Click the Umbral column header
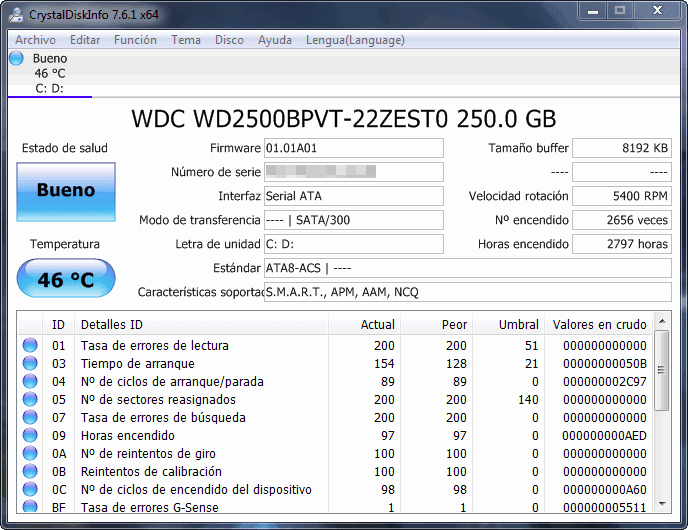The width and height of the screenshot is (688, 530). pyautogui.click(x=508, y=325)
